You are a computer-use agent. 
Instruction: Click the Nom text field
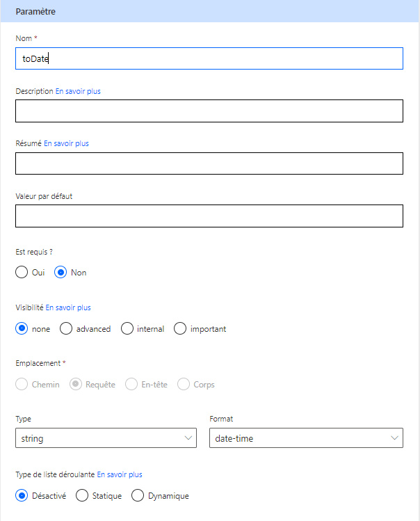click(x=209, y=58)
